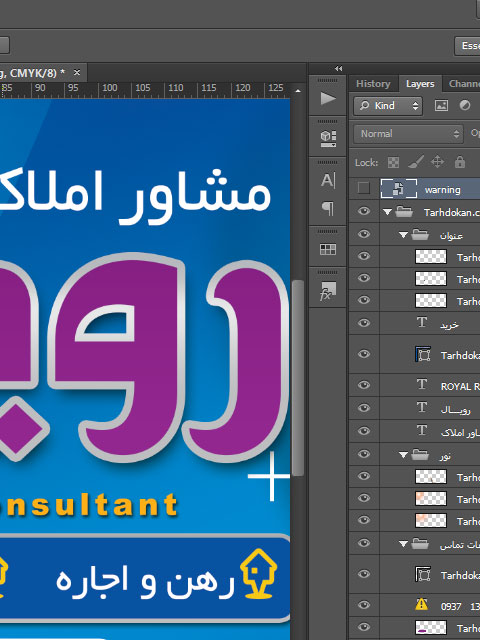Show the hidden warning layer visibility box
480x640 pixels.
point(363,188)
